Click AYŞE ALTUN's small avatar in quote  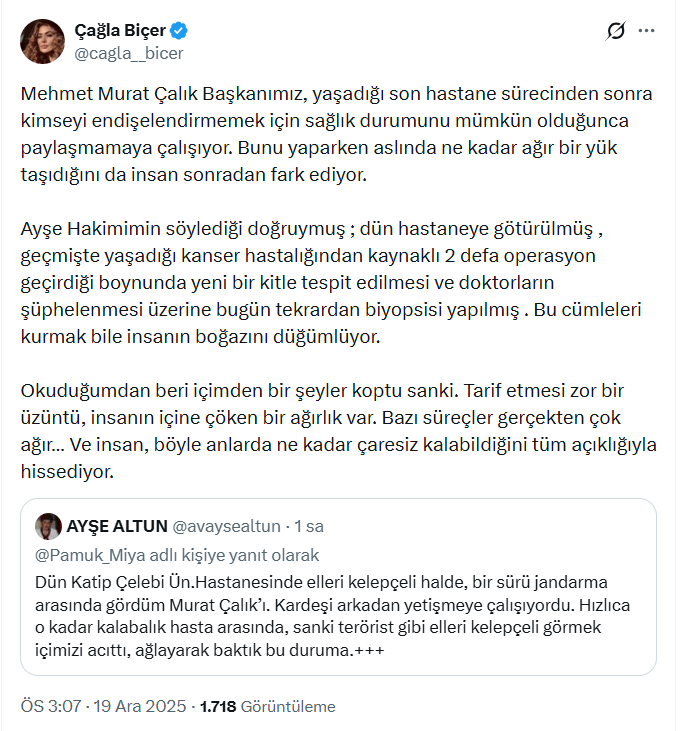tap(48, 526)
